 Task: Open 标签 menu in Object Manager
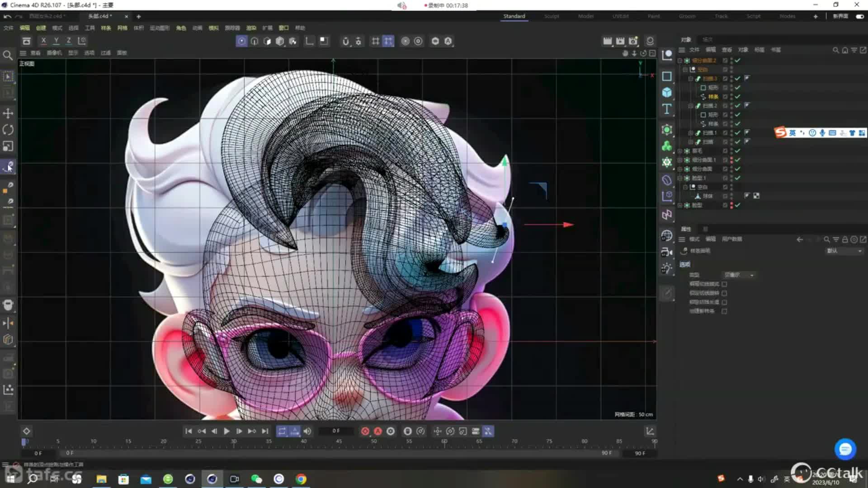point(759,50)
